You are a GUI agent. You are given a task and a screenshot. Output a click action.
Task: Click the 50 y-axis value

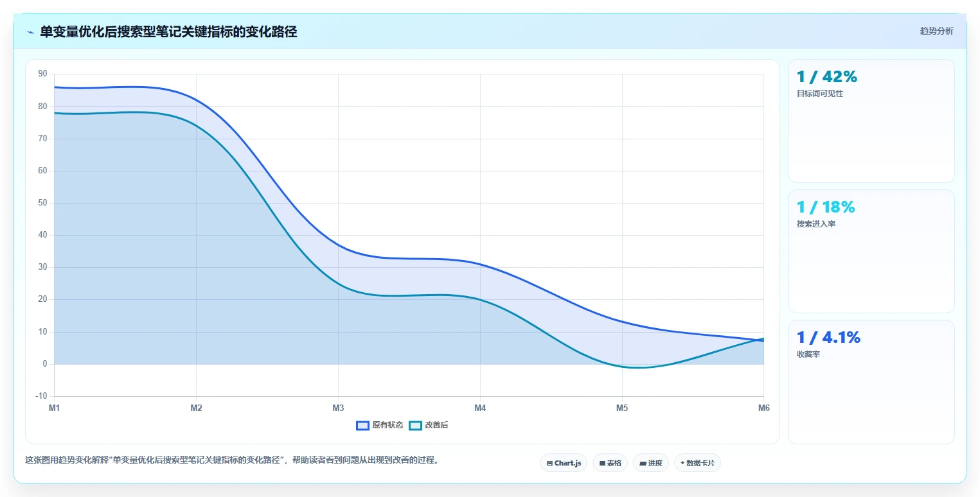(x=42, y=203)
